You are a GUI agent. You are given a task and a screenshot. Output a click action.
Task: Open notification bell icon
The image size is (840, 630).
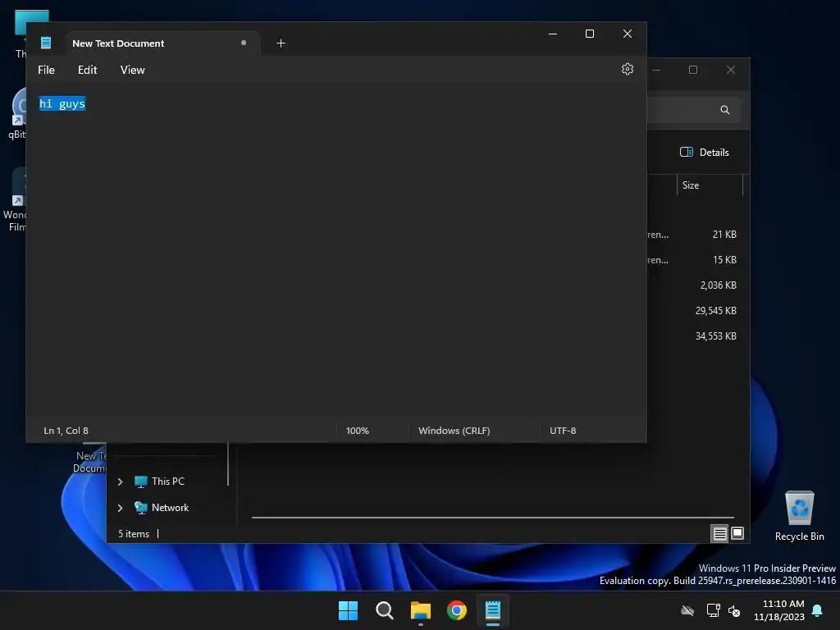pyautogui.click(x=818, y=610)
